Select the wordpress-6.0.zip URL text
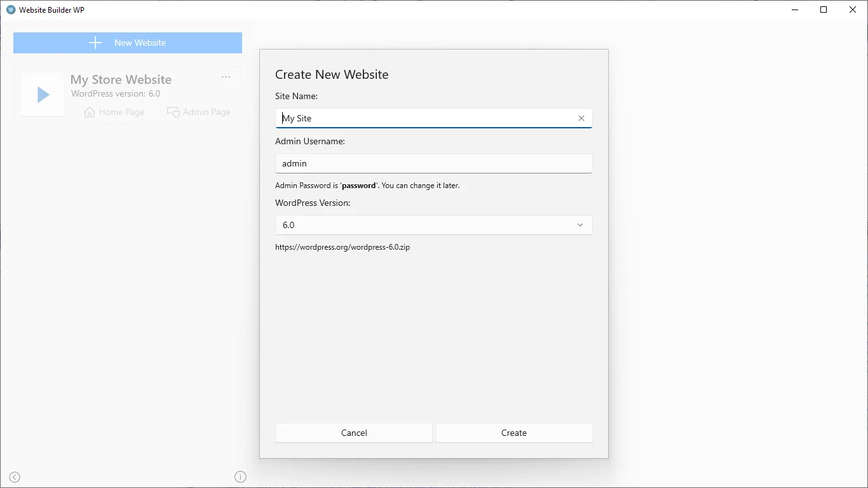 342,247
